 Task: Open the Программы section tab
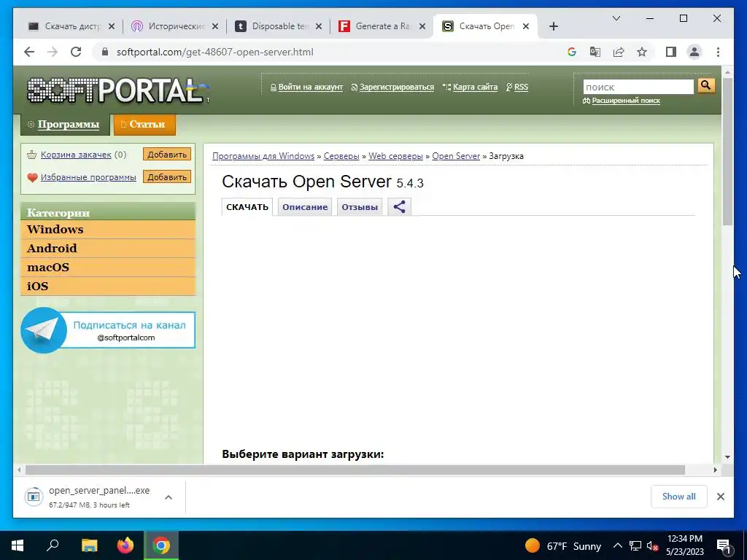tap(65, 124)
